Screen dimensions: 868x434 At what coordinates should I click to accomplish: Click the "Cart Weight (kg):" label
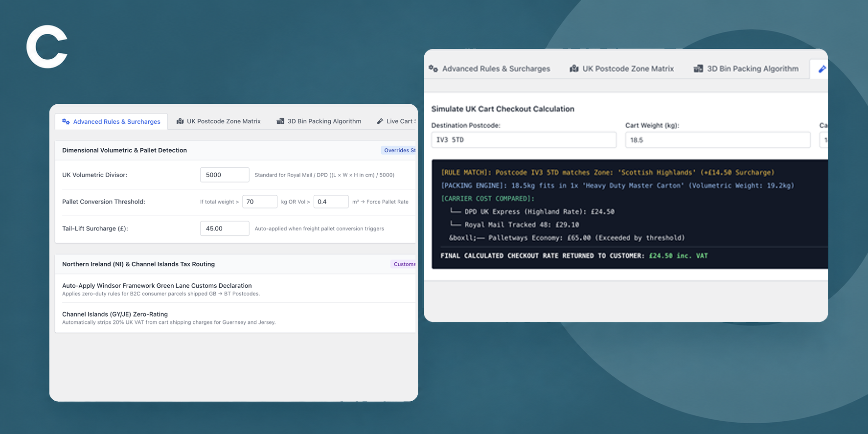tap(652, 125)
